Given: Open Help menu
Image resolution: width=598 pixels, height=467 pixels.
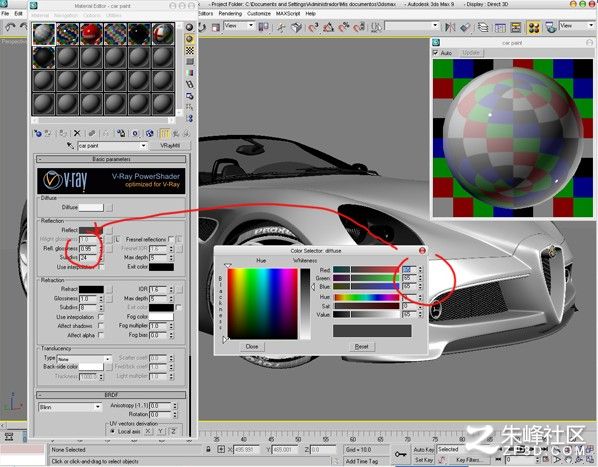Looking at the screenshot, I should [x=311, y=13].
